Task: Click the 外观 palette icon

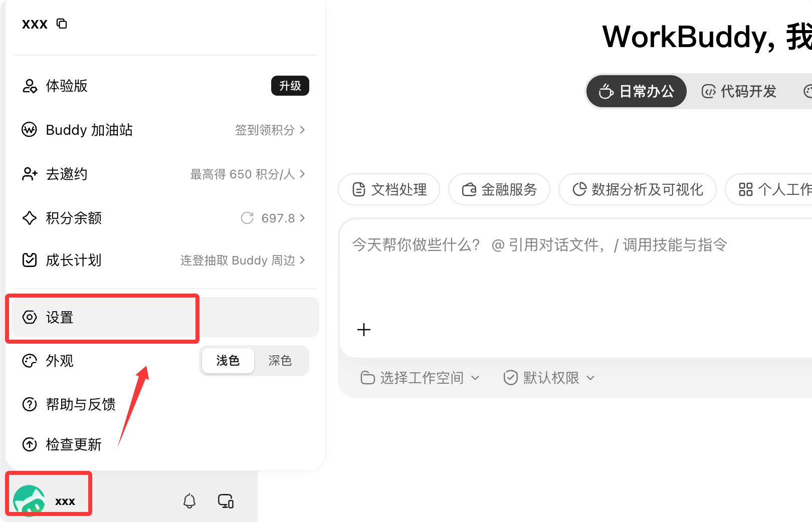Action: point(30,361)
